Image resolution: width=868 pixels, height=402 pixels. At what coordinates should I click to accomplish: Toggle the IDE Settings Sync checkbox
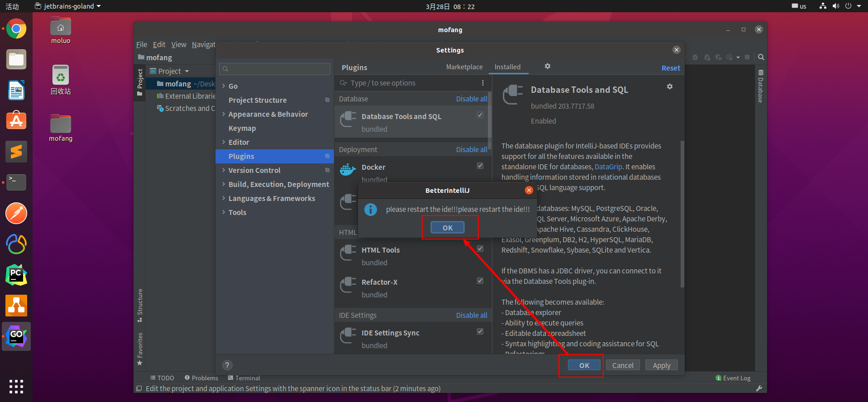(480, 331)
